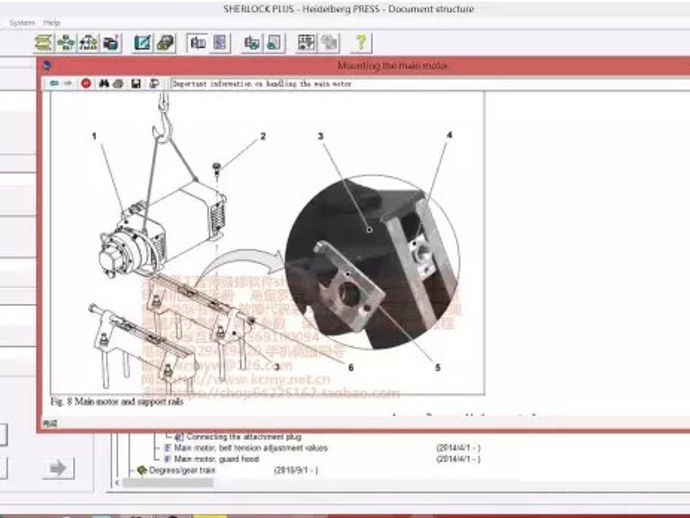Click the date (2014/4/1 - ) for belt tension
This screenshot has height=518, width=690.
[458, 448]
